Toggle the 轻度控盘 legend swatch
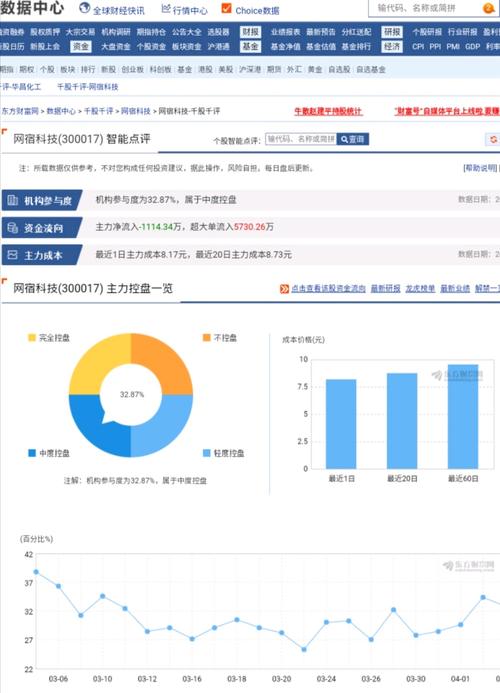This screenshot has width=500, height=693. pos(206,453)
